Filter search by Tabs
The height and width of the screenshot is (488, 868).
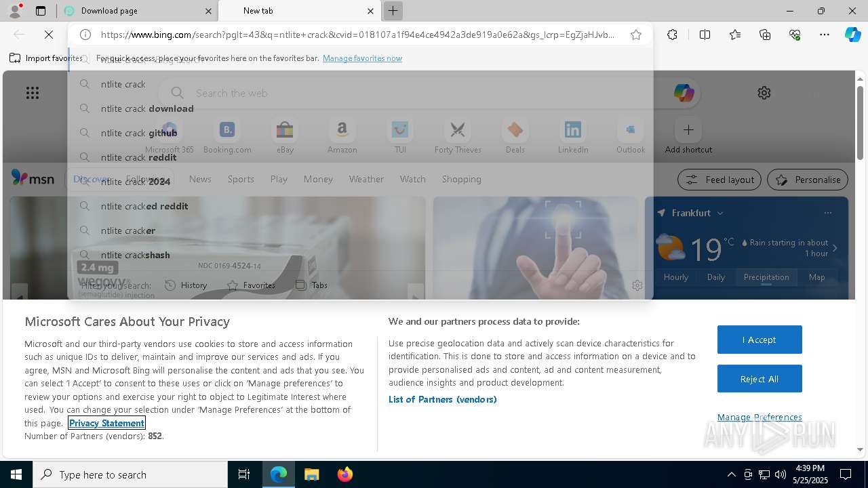(x=312, y=285)
